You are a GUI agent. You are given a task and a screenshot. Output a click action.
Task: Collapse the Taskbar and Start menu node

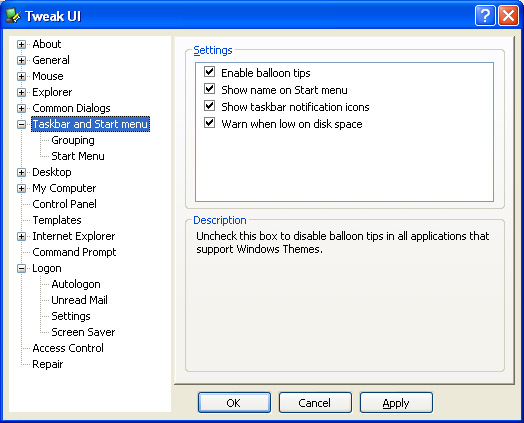point(21,125)
